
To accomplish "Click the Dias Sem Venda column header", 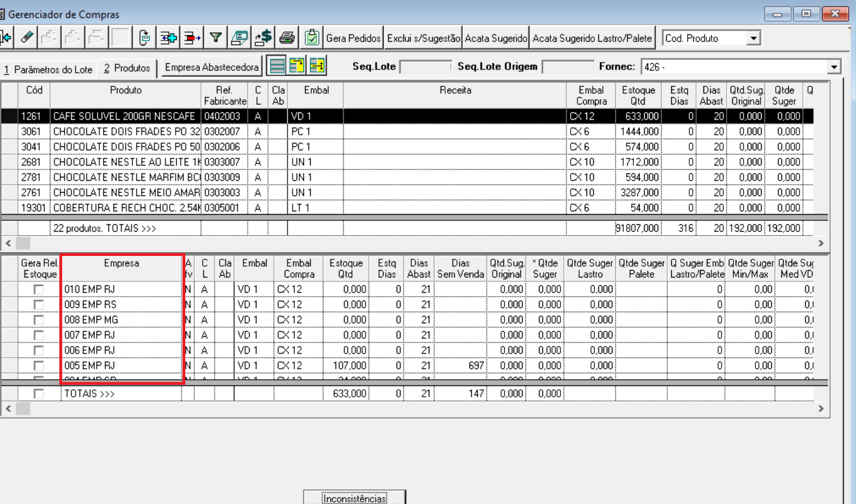I will pyautogui.click(x=460, y=268).
